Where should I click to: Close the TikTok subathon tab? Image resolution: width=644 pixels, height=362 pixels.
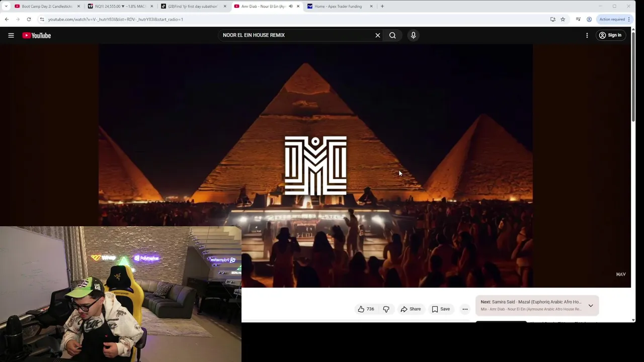pos(225,6)
